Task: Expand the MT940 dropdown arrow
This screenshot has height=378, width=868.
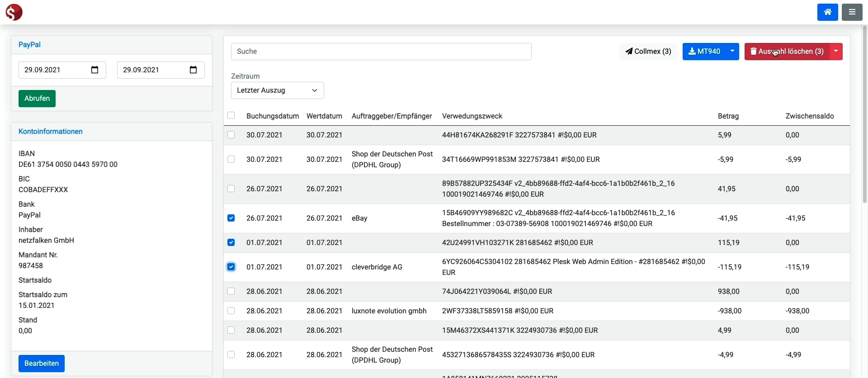Action: coord(732,52)
